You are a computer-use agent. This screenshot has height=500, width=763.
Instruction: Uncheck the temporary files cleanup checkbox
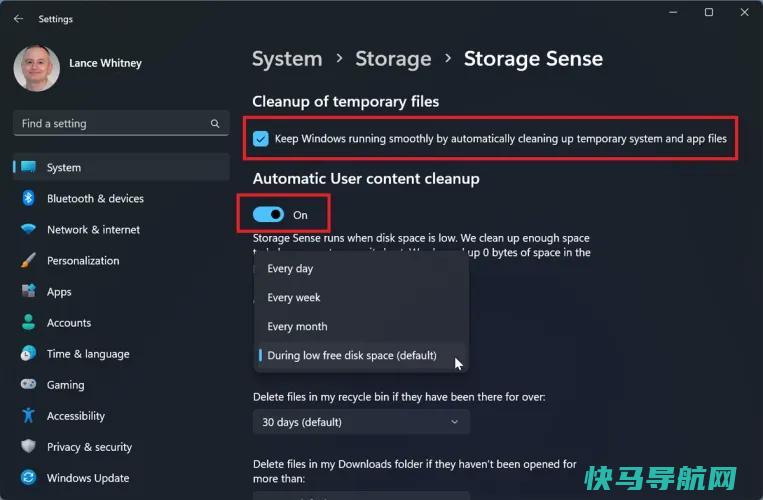click(260, 139)
